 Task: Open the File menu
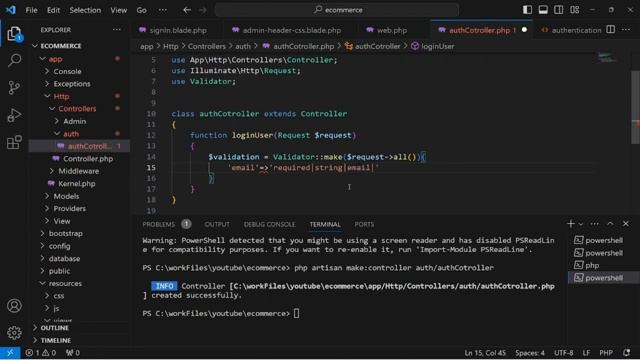[x=31, y=10]
